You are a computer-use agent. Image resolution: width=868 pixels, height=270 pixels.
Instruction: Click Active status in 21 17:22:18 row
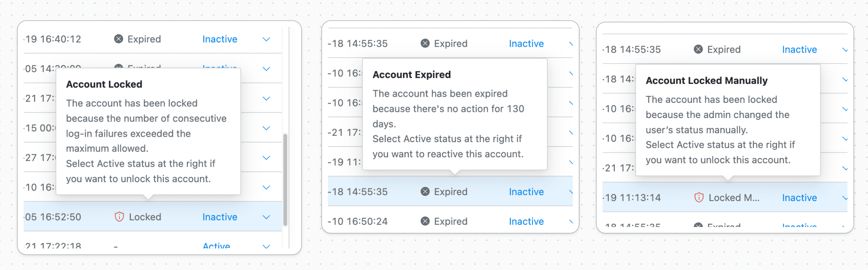click(216, 246)
